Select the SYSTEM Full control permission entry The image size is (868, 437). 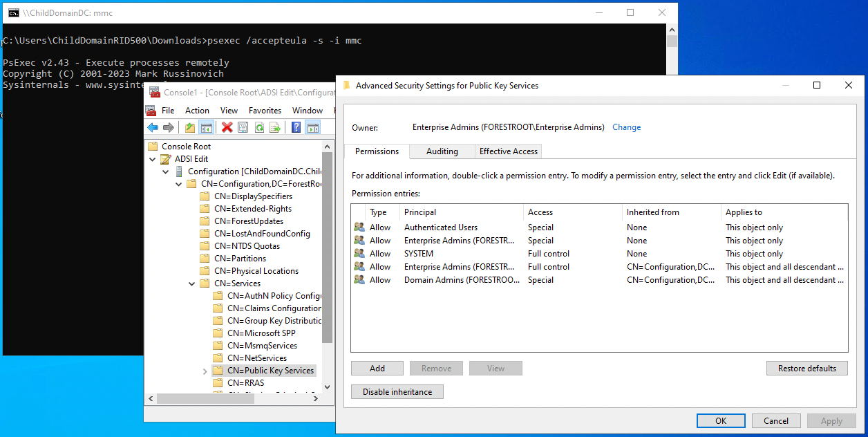[599, 254]
